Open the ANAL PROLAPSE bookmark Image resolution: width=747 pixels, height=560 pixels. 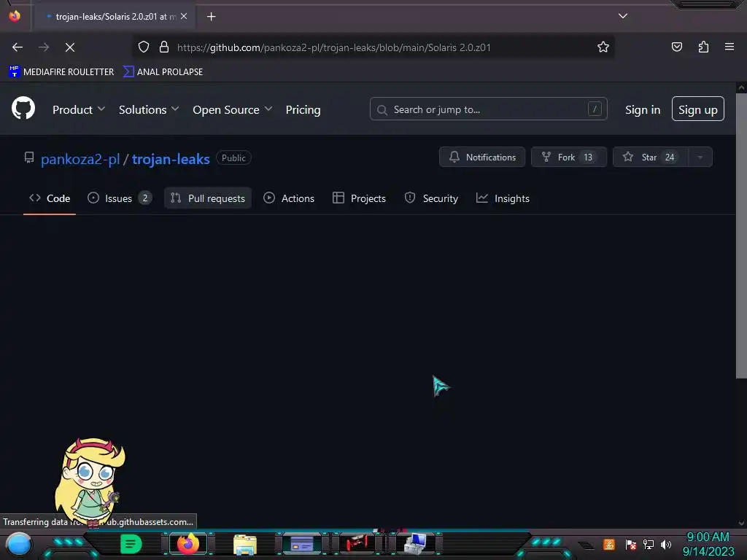(x=163, y=72)
